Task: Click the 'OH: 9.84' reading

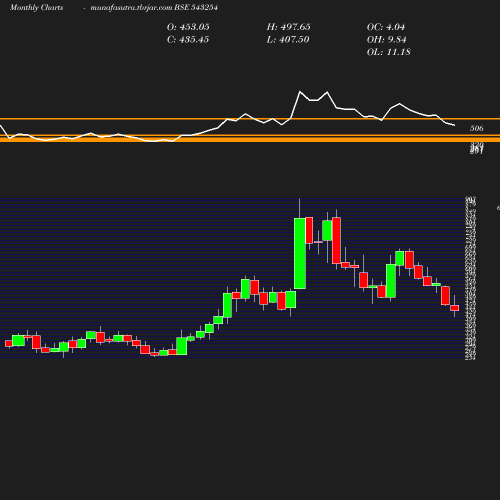Action: tap(387, 40)
